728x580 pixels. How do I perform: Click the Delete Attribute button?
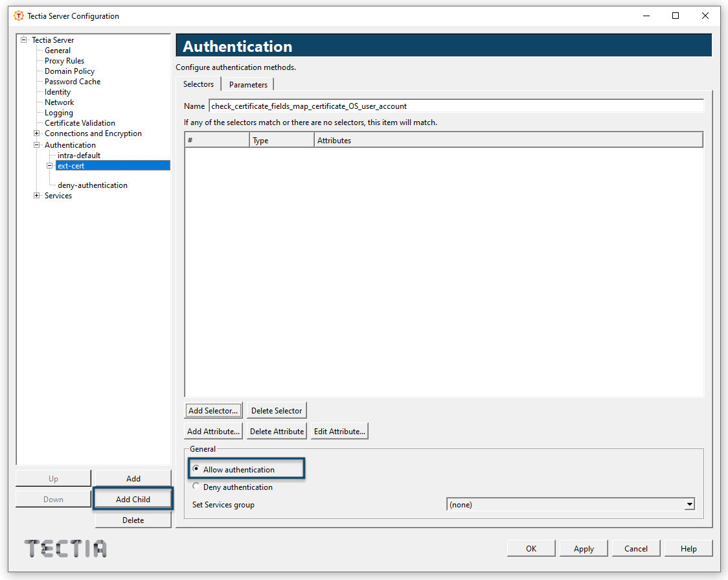[277, 432]
